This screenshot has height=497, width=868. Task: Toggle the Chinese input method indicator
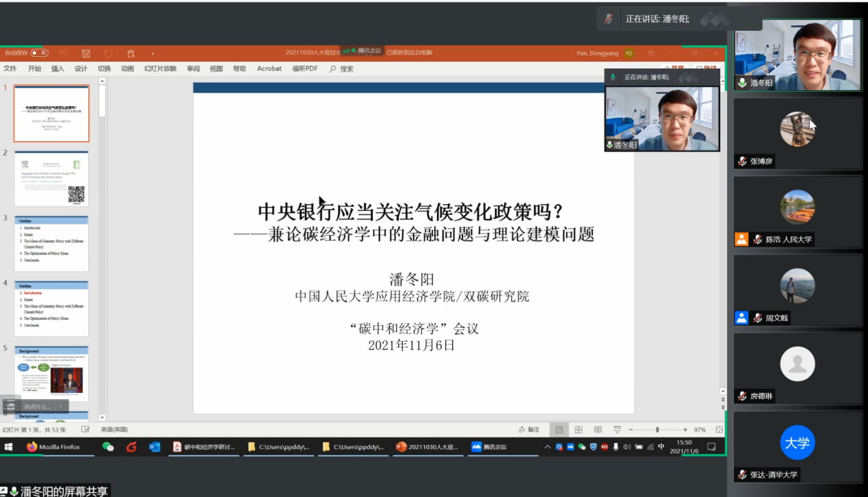click(661, 447)
